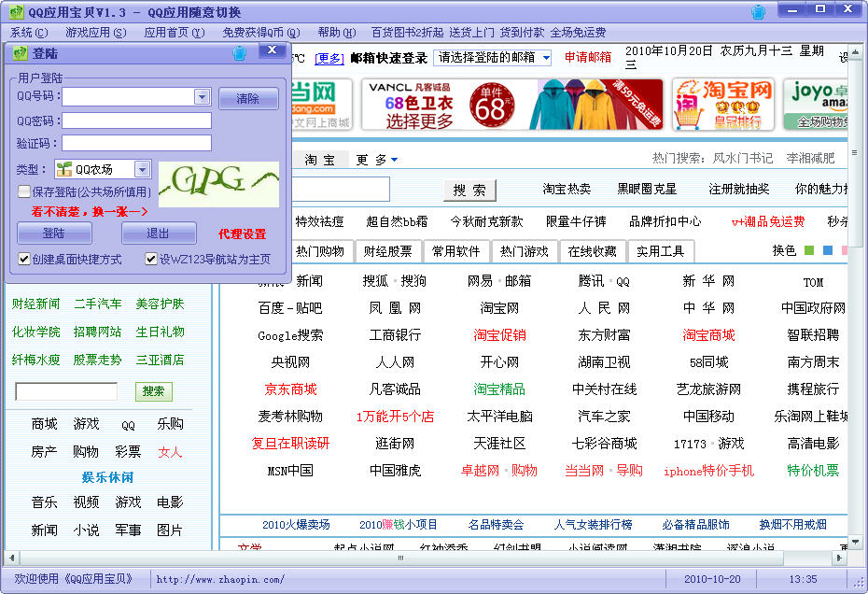
Task: Switch to the 热门购物 tab
Action: (x=320, y=251)
